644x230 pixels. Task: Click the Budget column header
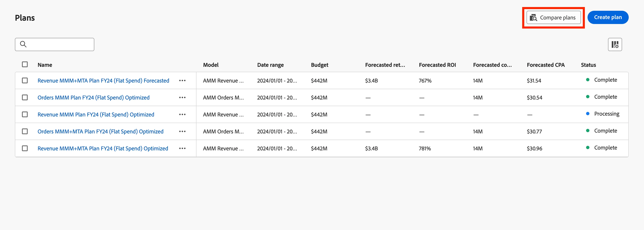click(x=320, y=65)
